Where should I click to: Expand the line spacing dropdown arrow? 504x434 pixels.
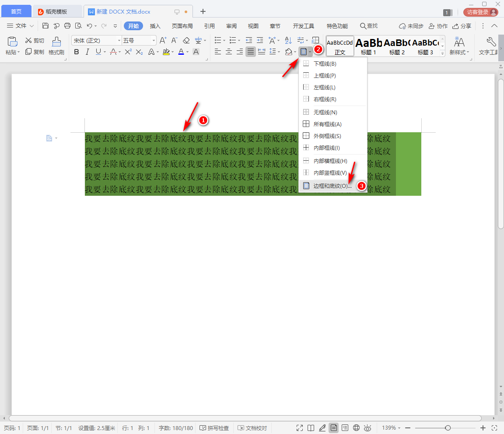tap(279, 52)
